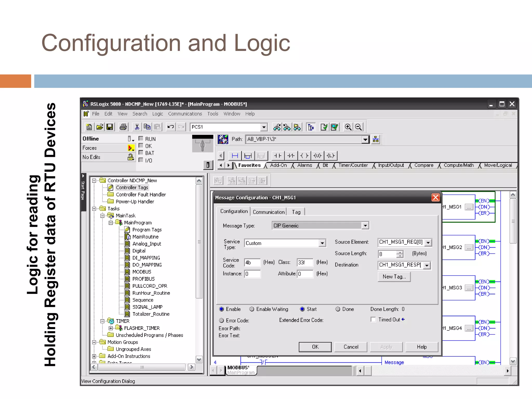The width and height of the screenshot is (532, 399).
Task: Click the New file toolbar icon
Action: pyautogui.click(x=89, y=127)
